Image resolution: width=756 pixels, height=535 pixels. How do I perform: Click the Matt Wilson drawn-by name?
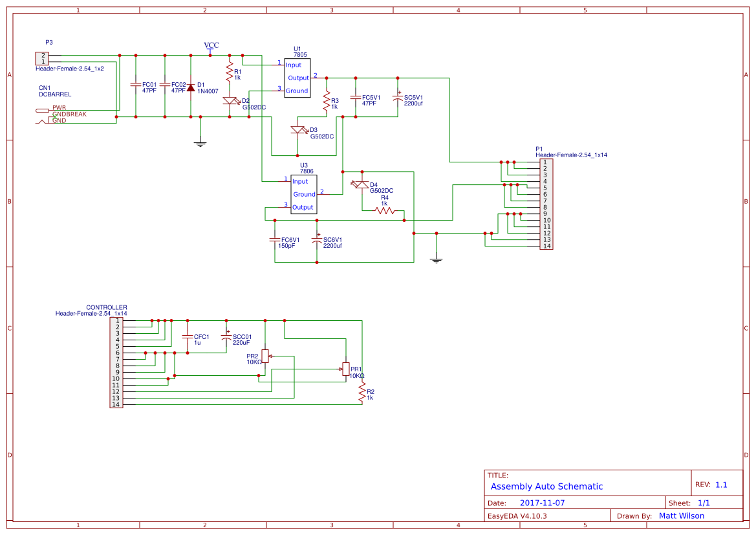pyautogui.click(x=681, y=516)
